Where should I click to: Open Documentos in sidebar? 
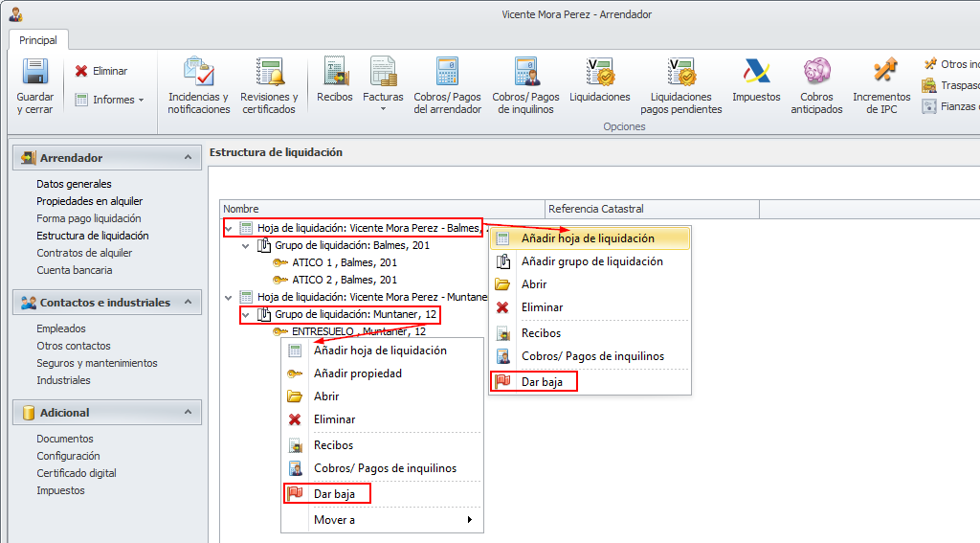point(65,439)
